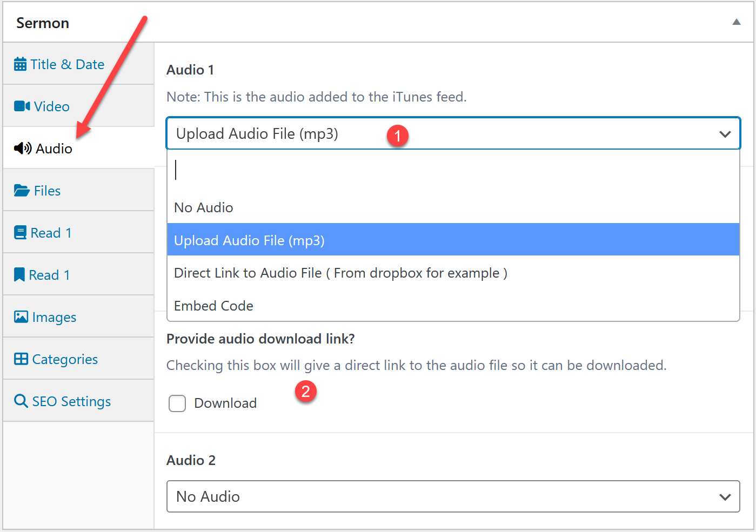Select Direct Link to Audio File option

340,273
